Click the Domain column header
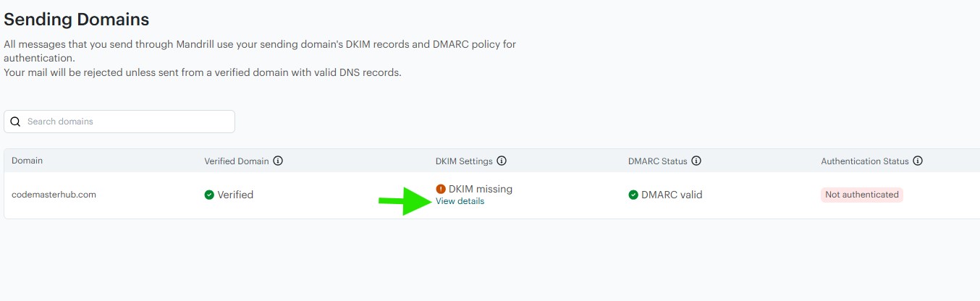The height and width of the screenshot is (301, 980). click(27, 161)
